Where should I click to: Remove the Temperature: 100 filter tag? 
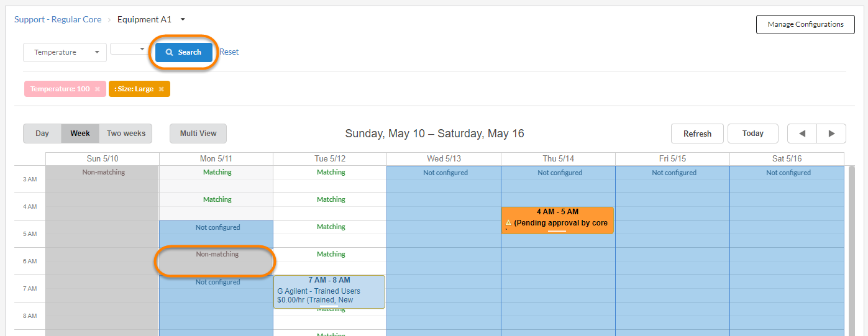point(97,89)
